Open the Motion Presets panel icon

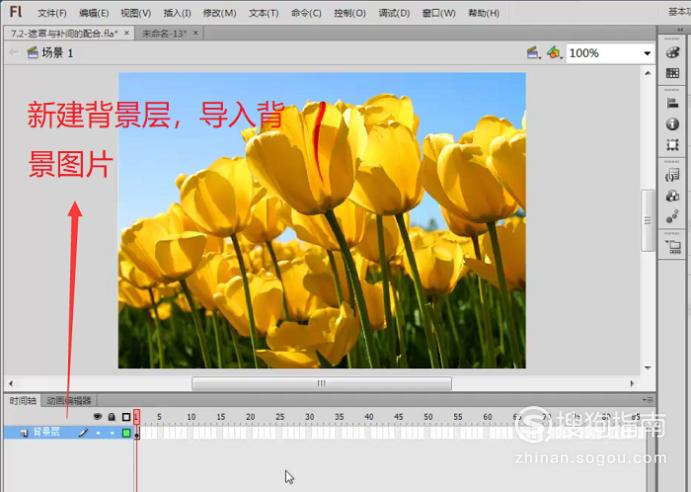672,216
